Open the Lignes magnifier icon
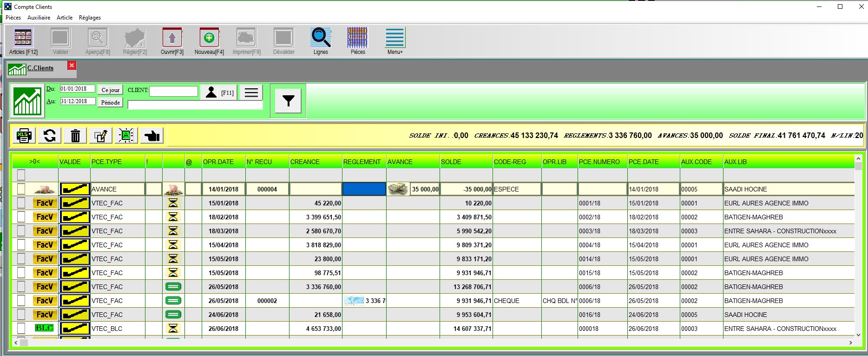The image size is (868, 356). coord(321,41)
